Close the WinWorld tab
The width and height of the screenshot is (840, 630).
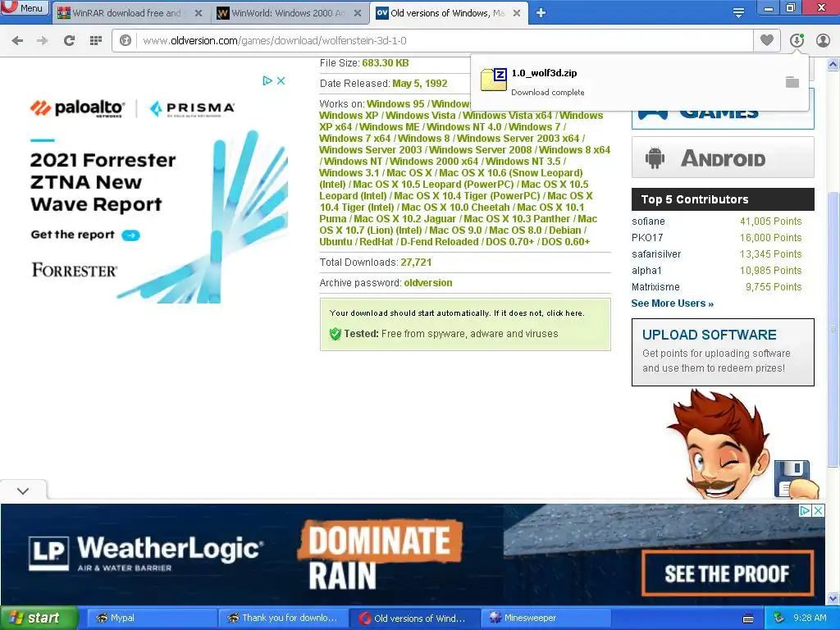[358, 13]
